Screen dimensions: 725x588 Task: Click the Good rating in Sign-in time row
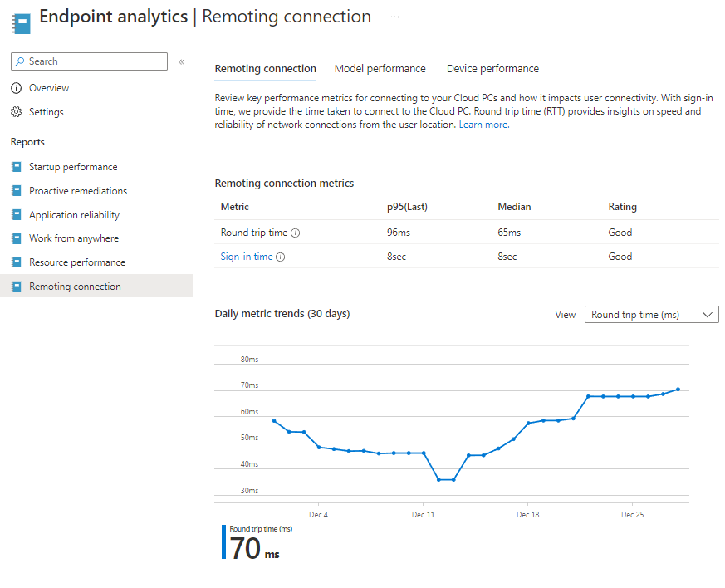(x=620, y=257)
